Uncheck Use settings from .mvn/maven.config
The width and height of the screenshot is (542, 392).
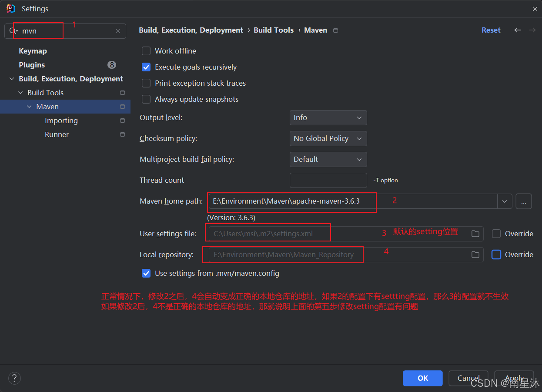click(146, 273)
